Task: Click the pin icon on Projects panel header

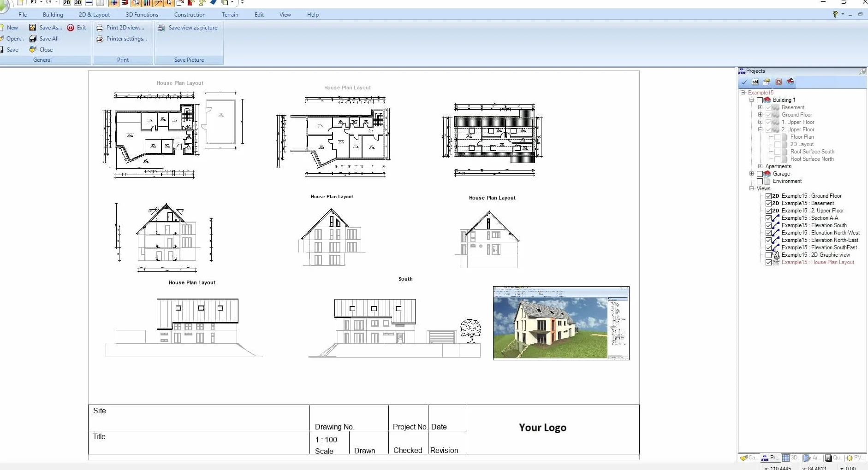Action: [x=862, y=71]
